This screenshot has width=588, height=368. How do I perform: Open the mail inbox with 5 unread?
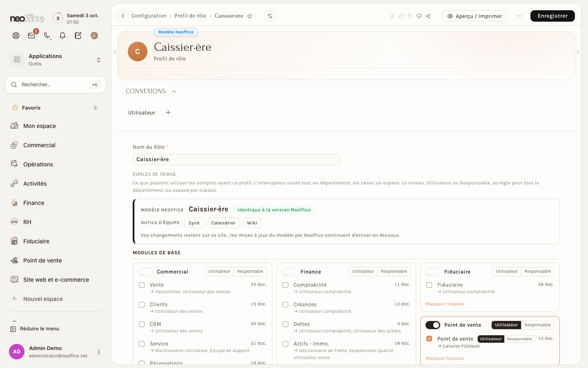click(x=31, y=36)
